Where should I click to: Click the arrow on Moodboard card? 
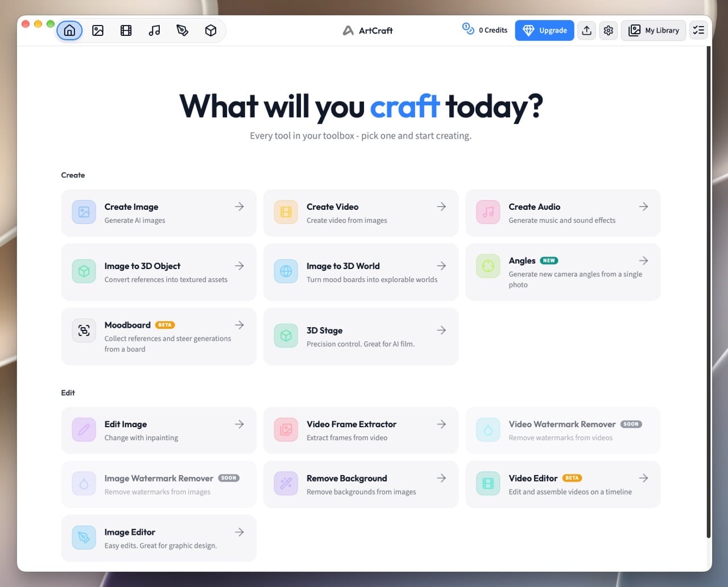click(x=239, y=325)
